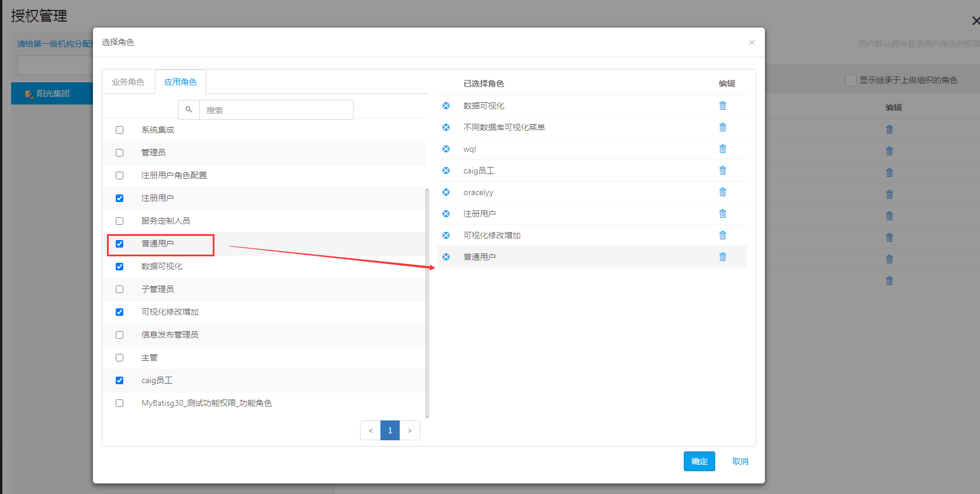The width and height of the screenshot is (980, 494).
Task: Click the role icon beside 不同数据库可视化菜单
Action: pyautogui.click(x=446, y=127)
